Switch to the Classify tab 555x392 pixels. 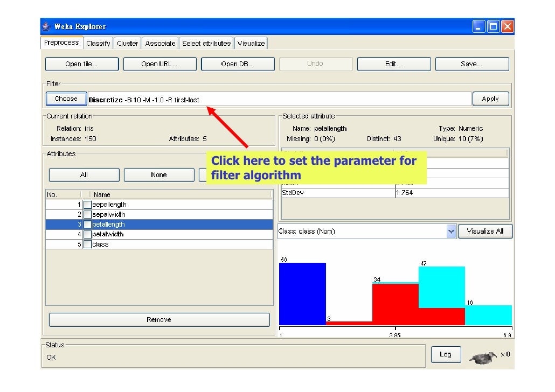pyautogui.click(x=98, y=43)
